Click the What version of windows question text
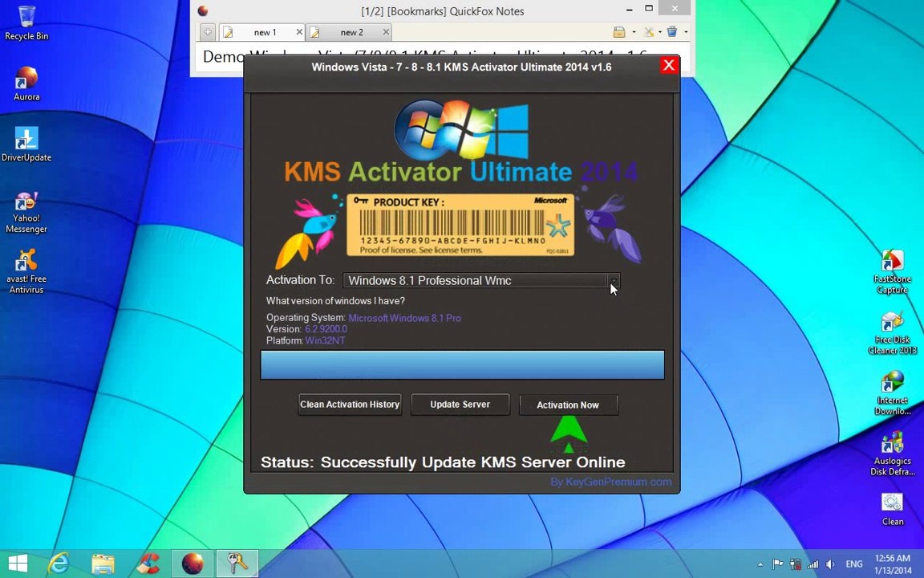The height and width of the screenshot is (578, 924). pyautogui.click(x=335, y=301)
